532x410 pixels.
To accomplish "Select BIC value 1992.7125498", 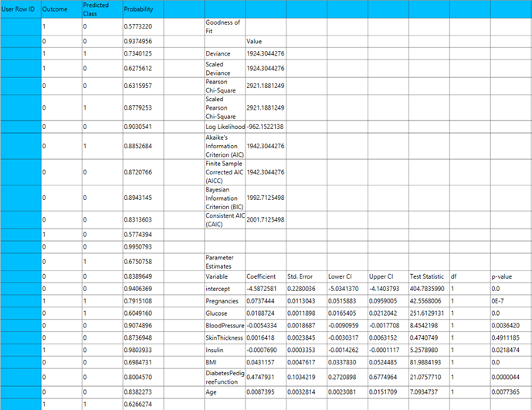I will coord(266,198).
